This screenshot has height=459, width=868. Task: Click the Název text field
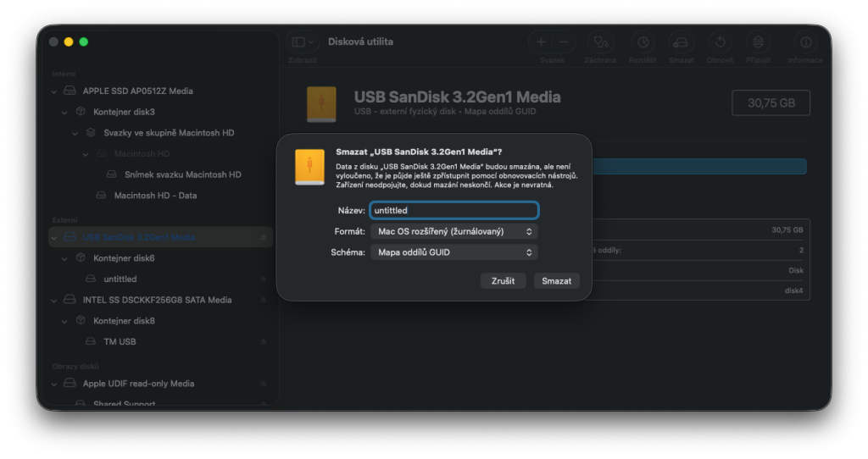pos(453,210)
